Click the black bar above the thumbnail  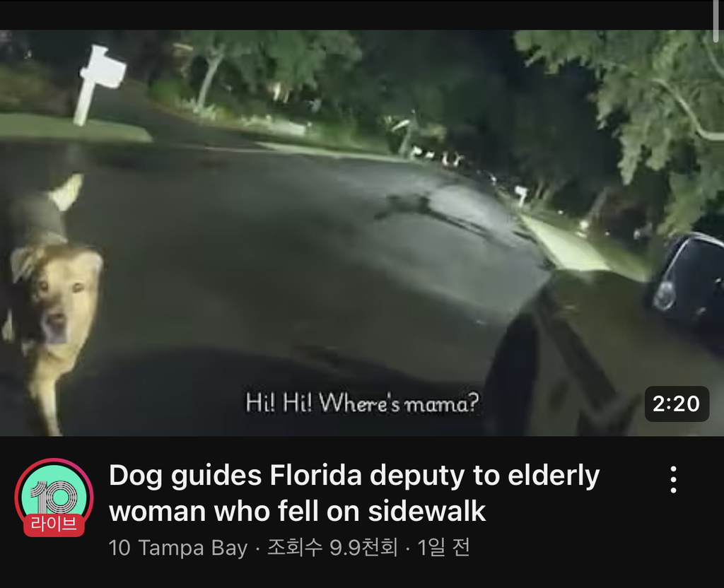coord(356,15)
